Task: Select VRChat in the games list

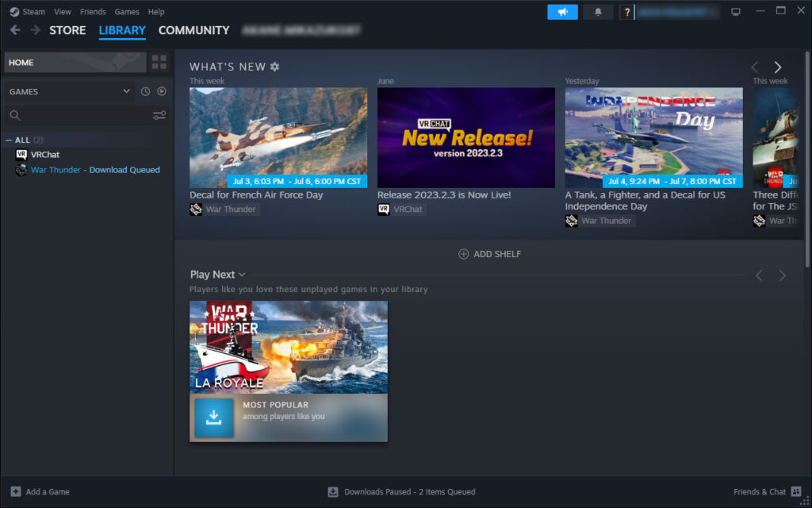Action: click(45, 155)
